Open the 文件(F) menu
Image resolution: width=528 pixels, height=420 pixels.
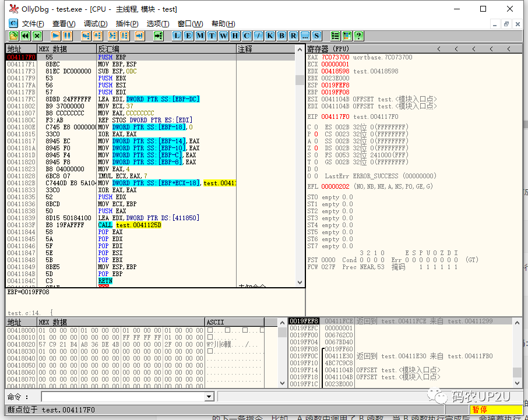pos(33,23)
